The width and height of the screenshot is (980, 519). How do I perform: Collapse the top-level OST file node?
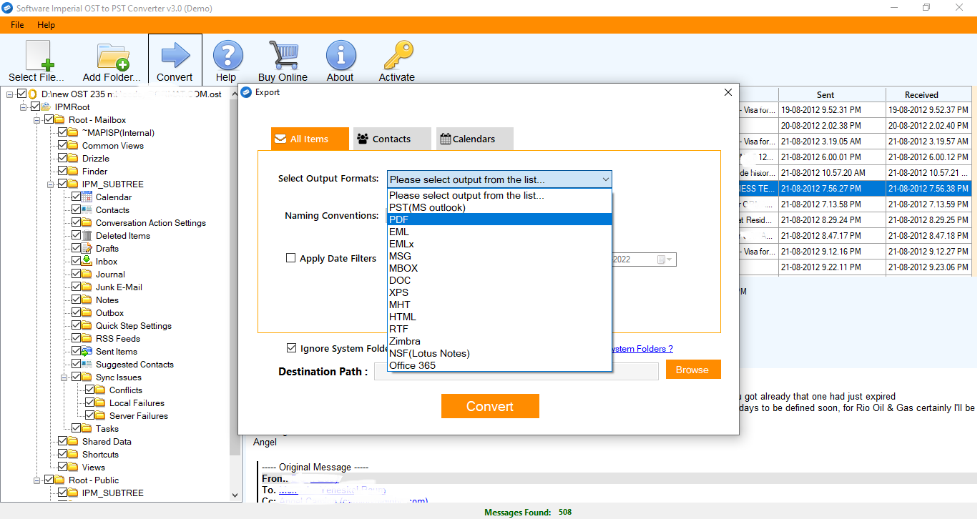[10, 94]
